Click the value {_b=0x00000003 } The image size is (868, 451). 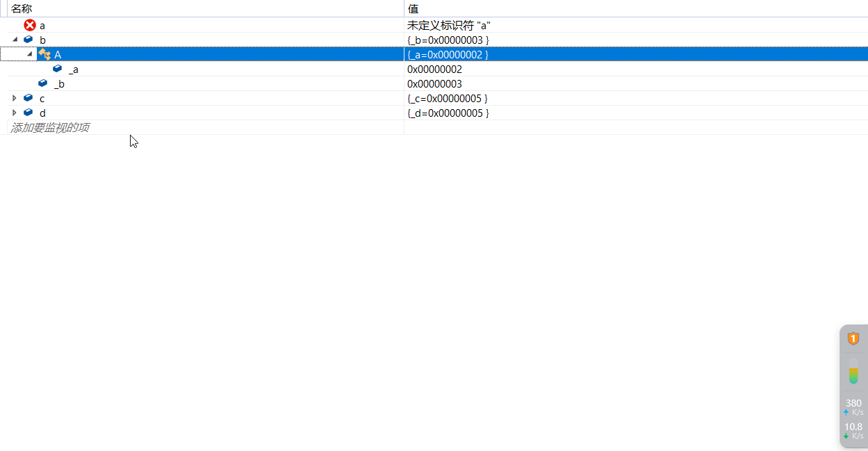448,40
